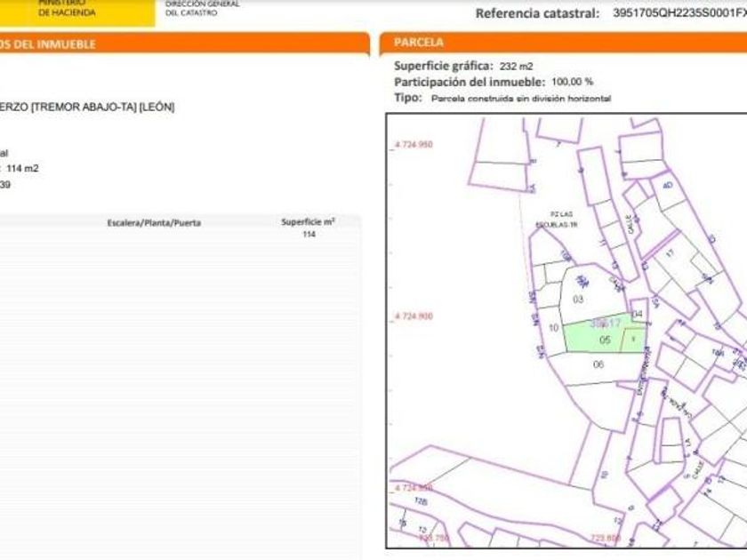Click the Superficie gráfica 232 m2 value

516,66
